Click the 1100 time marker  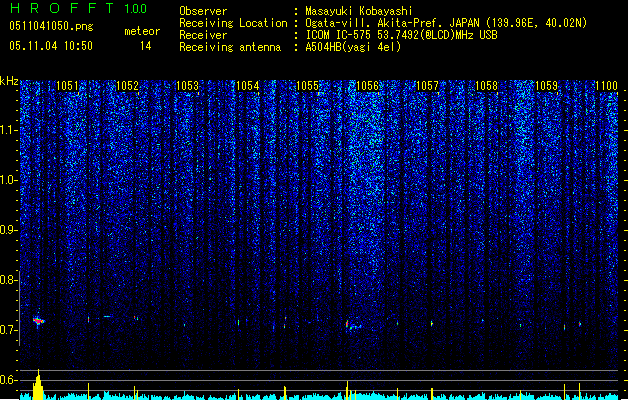click(606, 86)
